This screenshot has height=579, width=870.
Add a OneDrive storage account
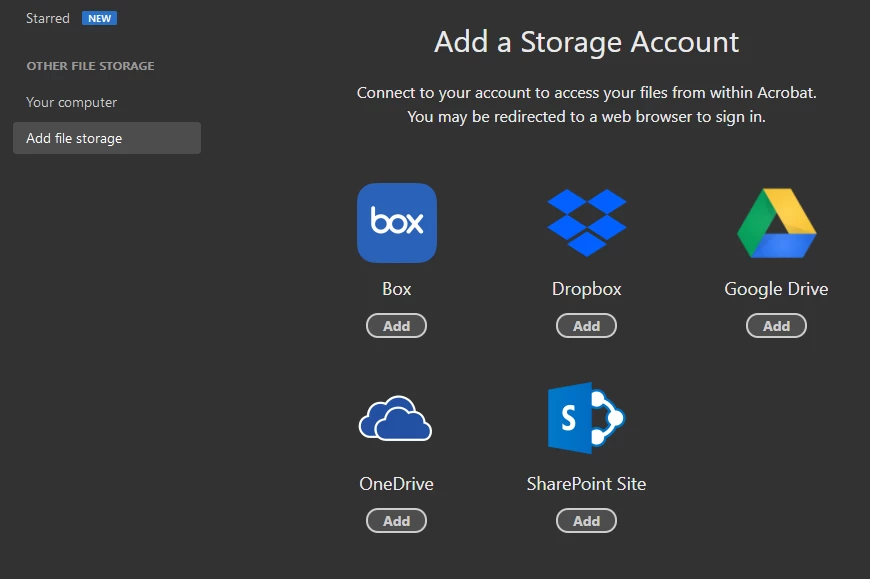396,521
